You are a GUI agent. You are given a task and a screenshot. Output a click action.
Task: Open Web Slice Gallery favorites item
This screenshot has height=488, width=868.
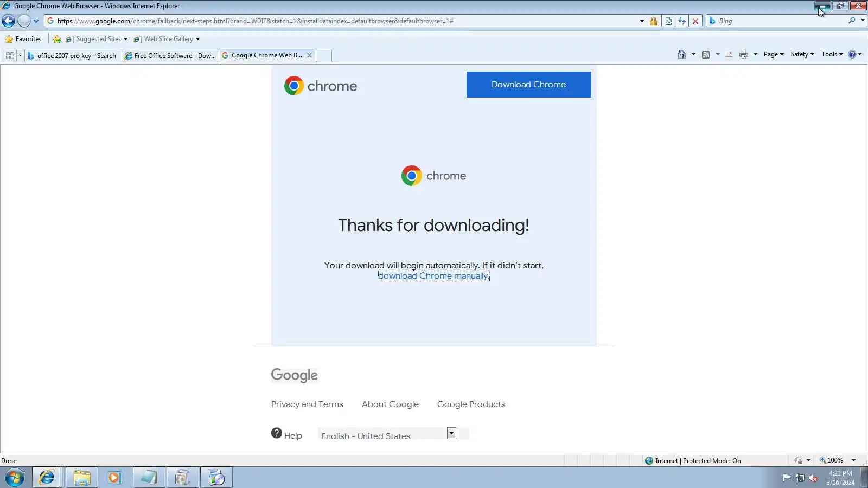pos(167,39)
